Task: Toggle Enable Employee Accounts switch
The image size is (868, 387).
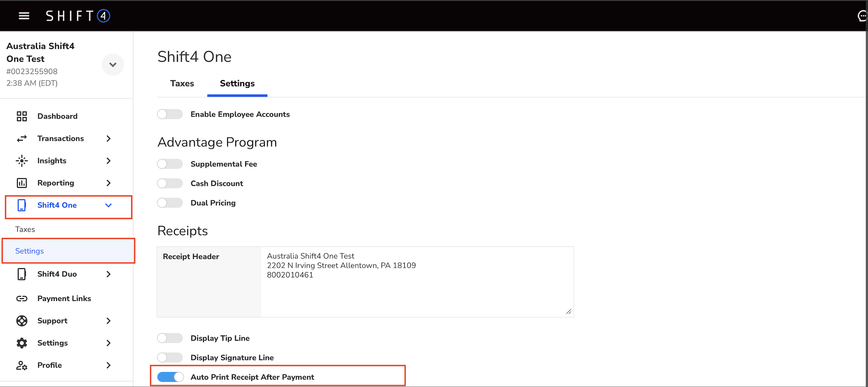Action: click(x=170, y=114)
